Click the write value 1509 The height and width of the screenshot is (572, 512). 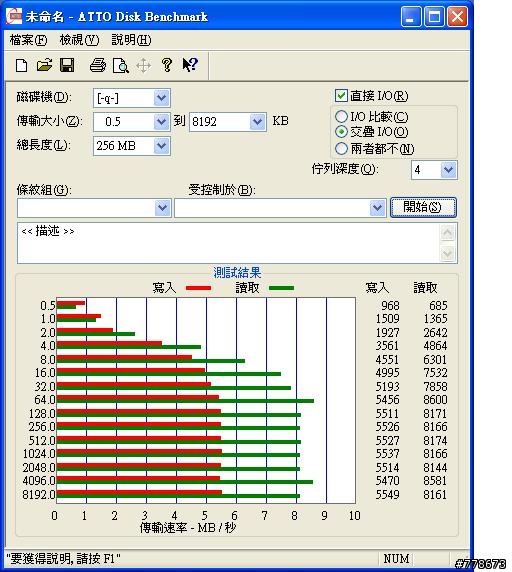click(x=387, y=319)
